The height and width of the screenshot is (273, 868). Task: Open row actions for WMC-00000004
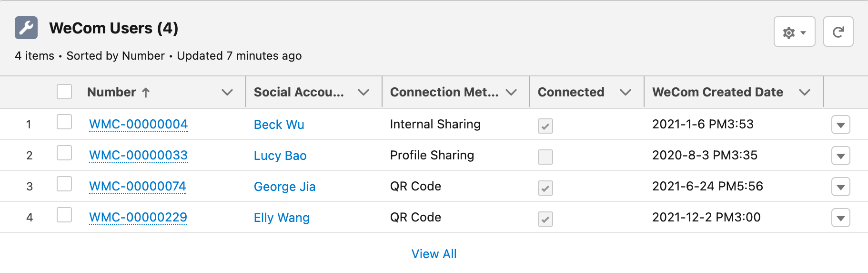[x=841, y=125]
